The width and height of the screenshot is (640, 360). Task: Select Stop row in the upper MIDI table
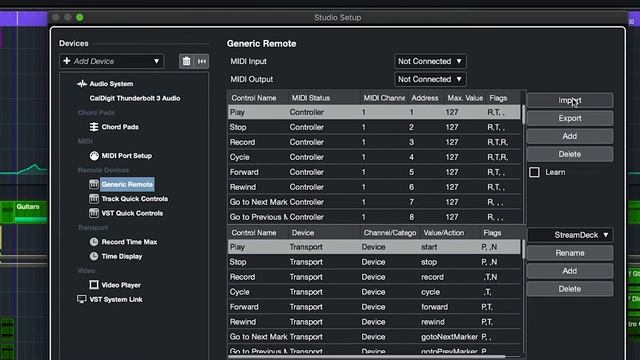pyautogui.click(x=374, y=127)
